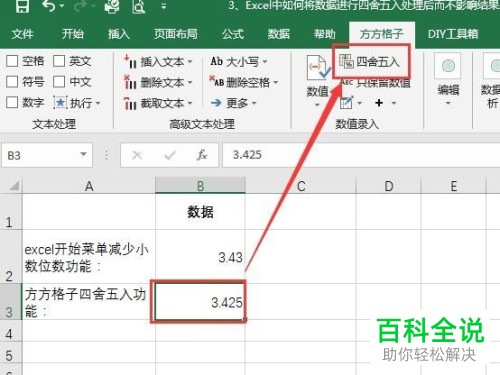Expand the arrow beside the plus icon

[x=394, y=103]
